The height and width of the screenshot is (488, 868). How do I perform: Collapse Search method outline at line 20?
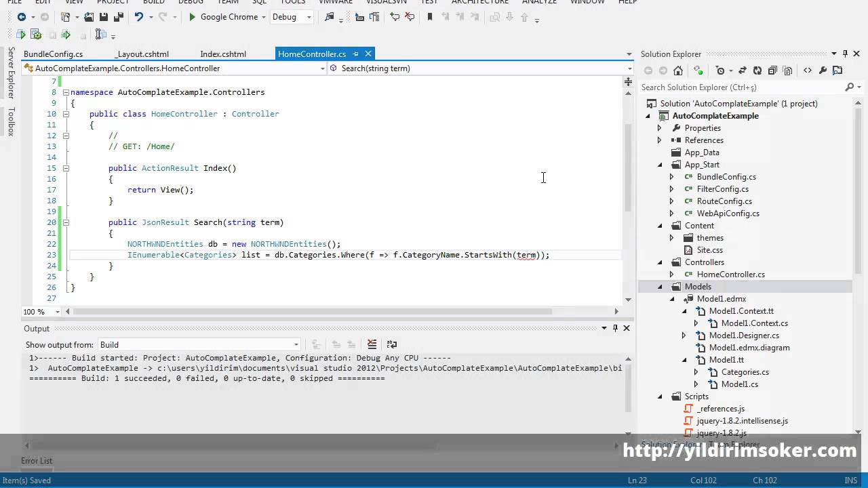pos(66,222)
